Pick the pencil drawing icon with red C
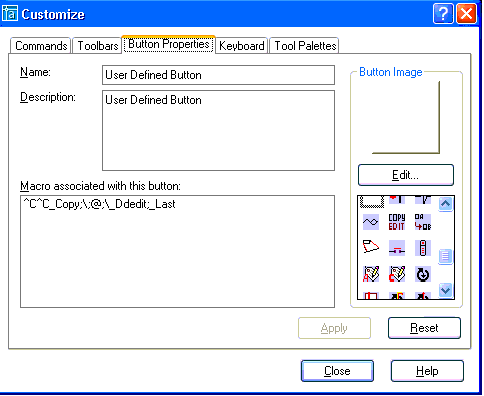This screenshot has height=396, width=484. (x=397, y=274)
